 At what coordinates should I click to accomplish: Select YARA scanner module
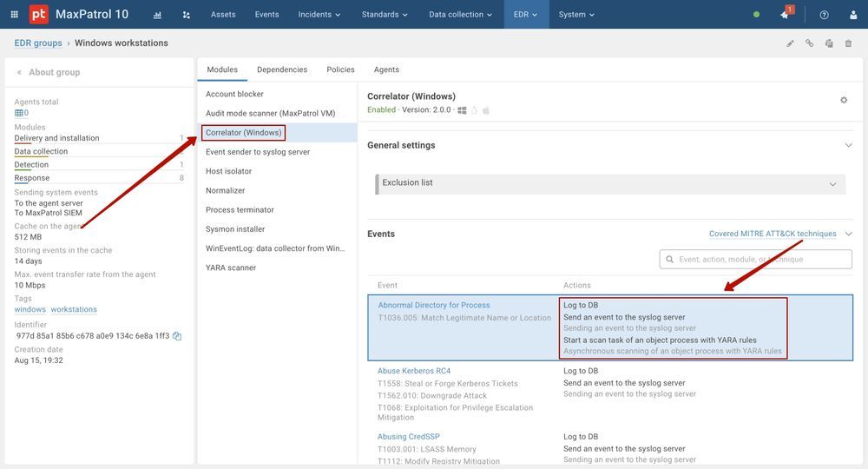(x=278, y=268)
